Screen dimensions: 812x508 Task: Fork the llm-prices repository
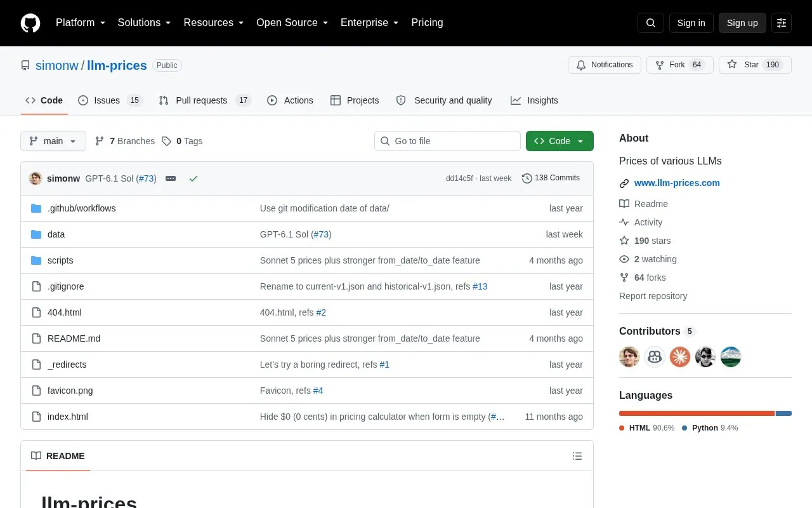[x=679, y=65]
